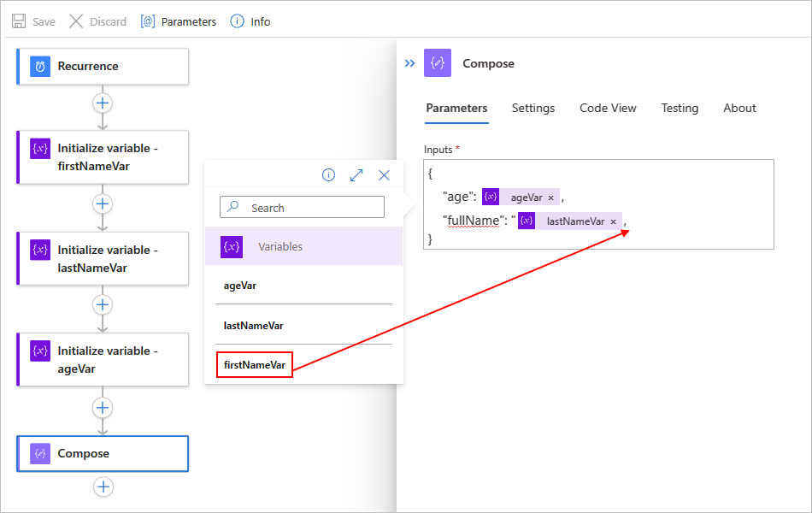Image resolution: width=812 pixels, height=513 pixels.
Task: Open info icon in the variables picker
Action: pos(328,175)
